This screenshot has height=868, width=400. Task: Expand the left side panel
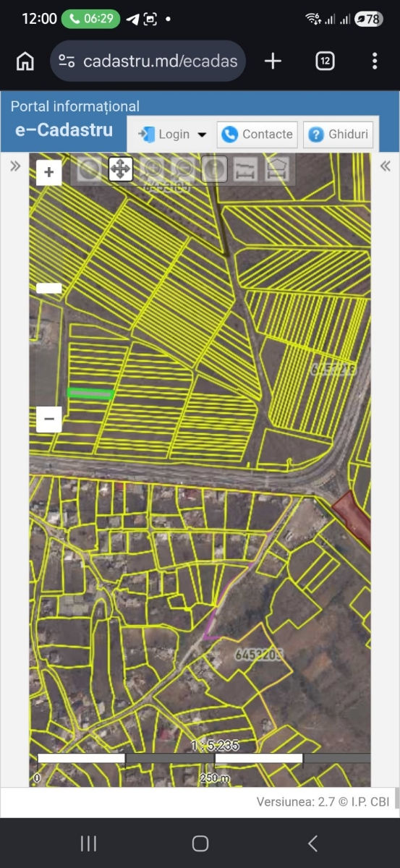(15, 166)
